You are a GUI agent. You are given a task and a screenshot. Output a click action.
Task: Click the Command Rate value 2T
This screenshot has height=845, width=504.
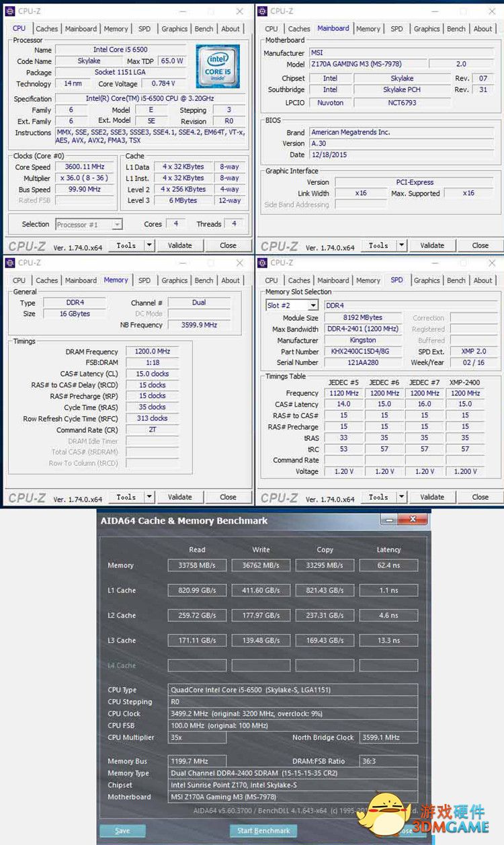[151, 430]
